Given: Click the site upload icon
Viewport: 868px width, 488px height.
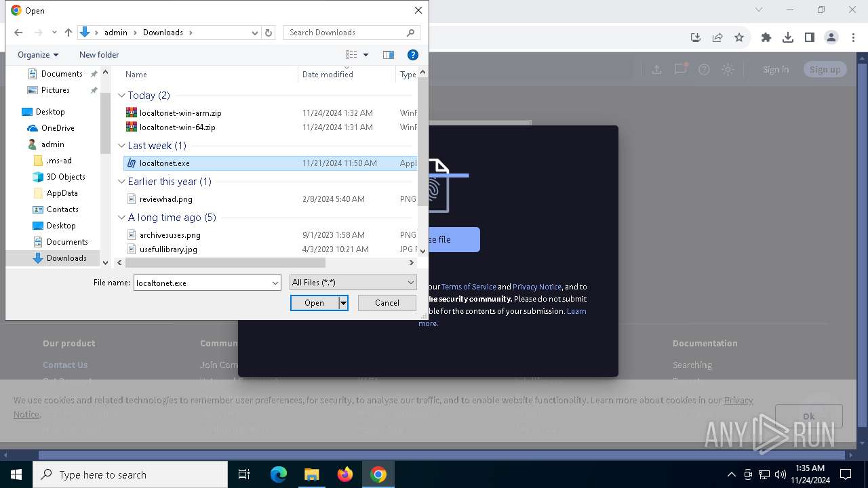Looking at the screenshot, I should coord(656,69).
